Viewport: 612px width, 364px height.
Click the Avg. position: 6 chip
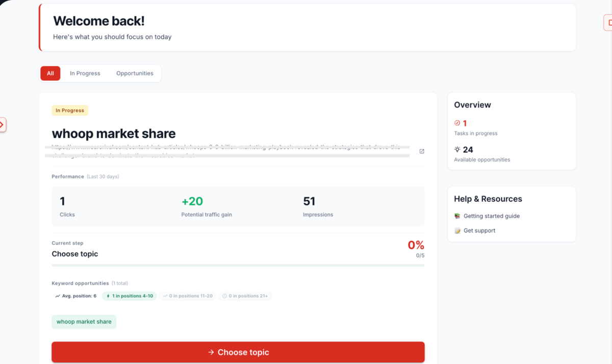point(75,296)
